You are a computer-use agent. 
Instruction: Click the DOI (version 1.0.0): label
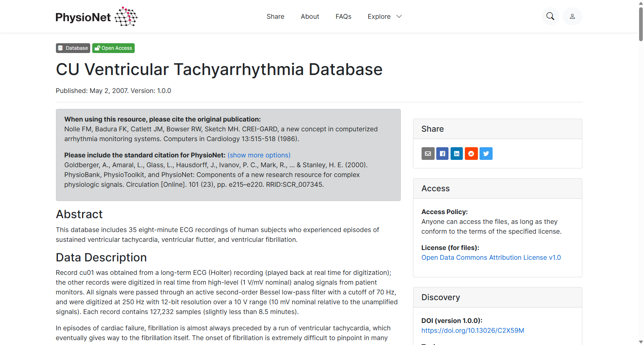pos(452,321)
